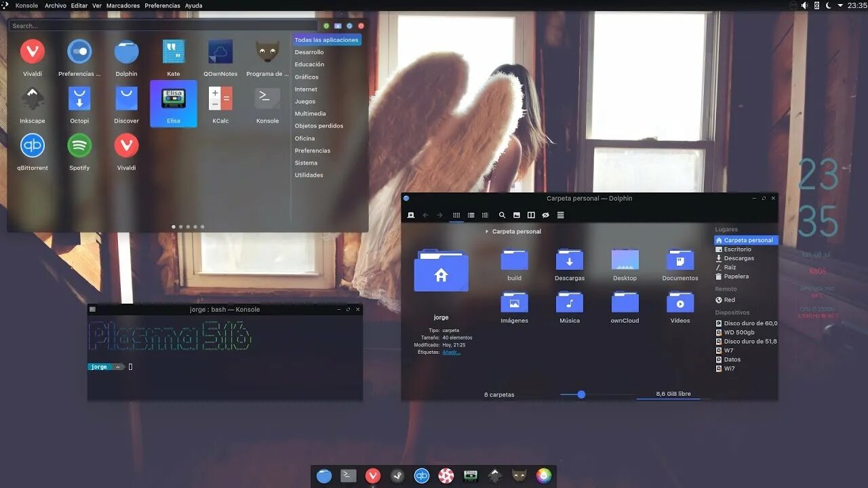Open Dolphin's hamburger control menu

tap(560, 215)
